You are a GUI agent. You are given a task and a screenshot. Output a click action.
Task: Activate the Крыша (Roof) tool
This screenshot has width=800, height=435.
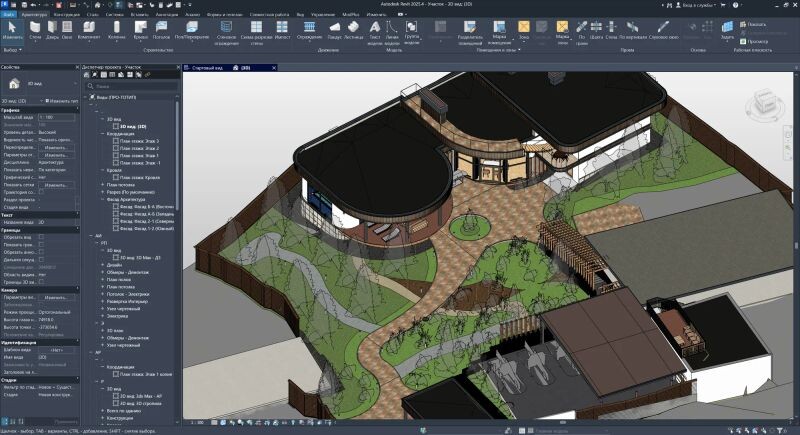click(x=140, y=28)
